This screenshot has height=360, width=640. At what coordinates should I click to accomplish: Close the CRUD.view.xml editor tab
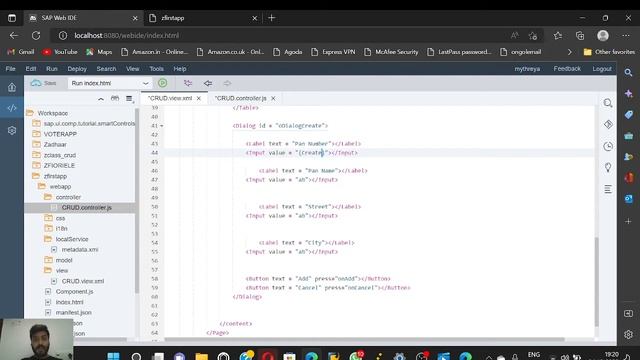coord(199,98)
